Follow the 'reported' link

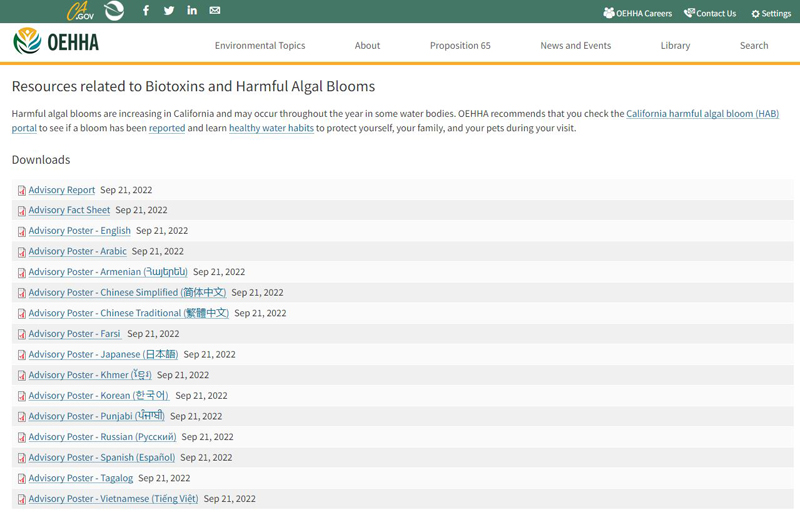[x=167, y=128]
